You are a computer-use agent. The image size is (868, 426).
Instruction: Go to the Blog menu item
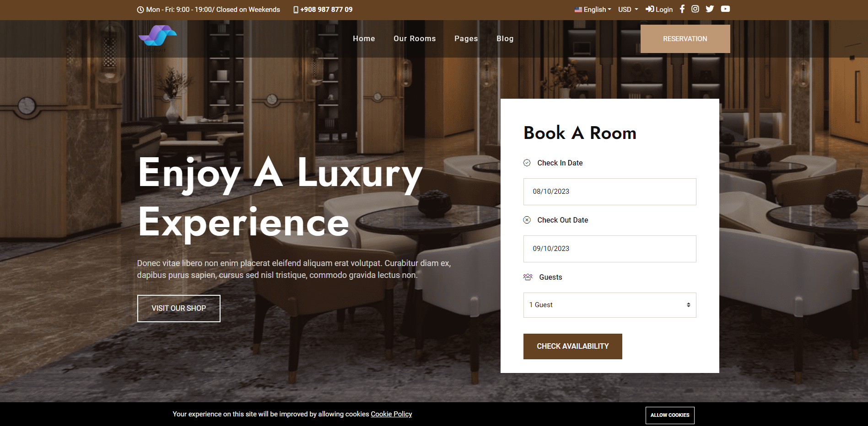(x=505, y=38)
